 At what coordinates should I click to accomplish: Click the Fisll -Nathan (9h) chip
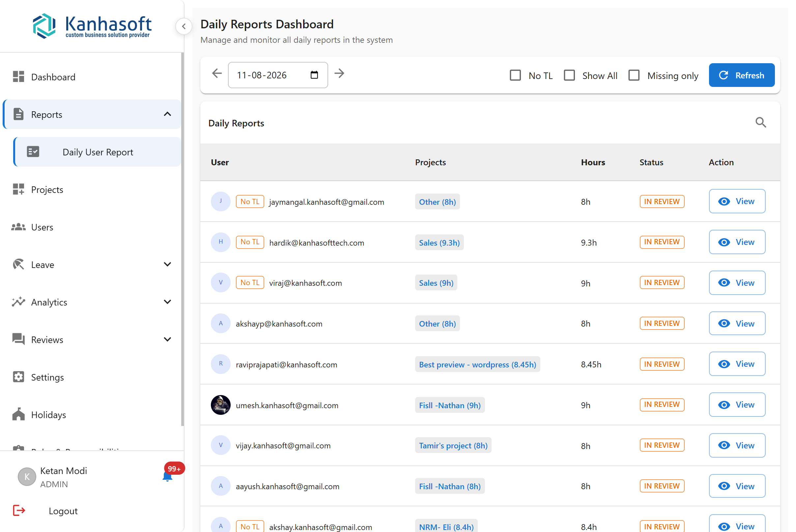[x=450, y=405]
